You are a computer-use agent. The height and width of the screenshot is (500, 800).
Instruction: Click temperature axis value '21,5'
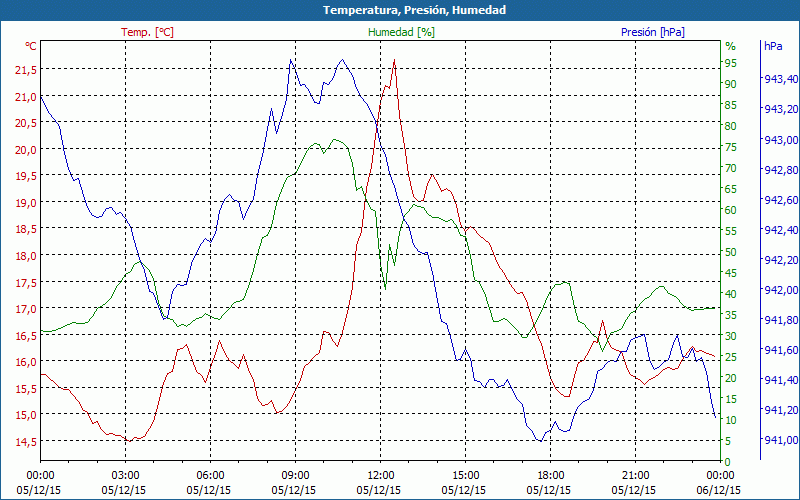pyautogui.click(x=26, y=70)
